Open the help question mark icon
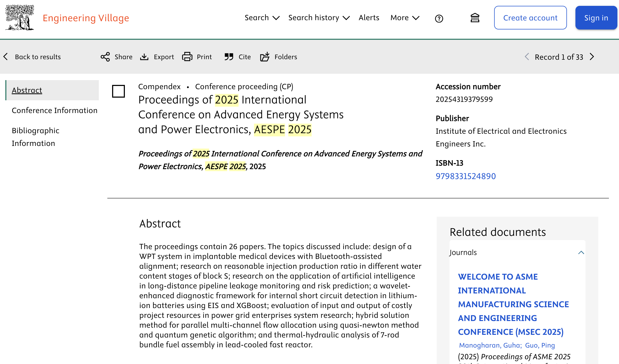This screenshot has height=364, width=619. tap(439, 19)
